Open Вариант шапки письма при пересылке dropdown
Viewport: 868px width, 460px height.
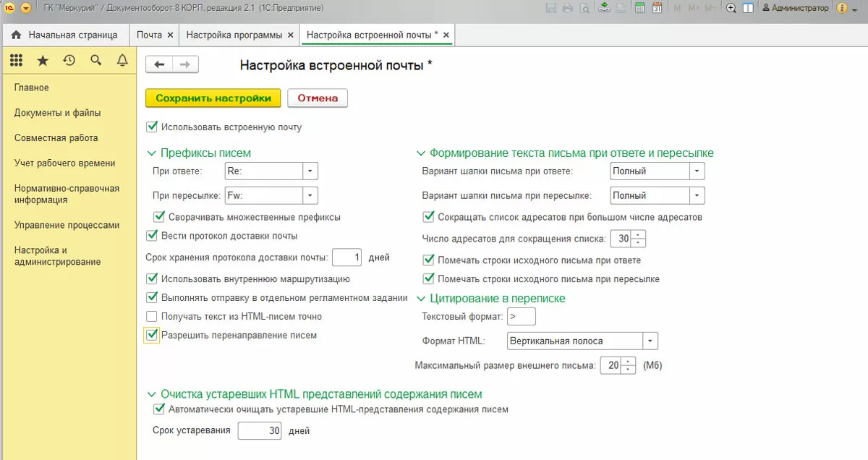coord(697,195)
